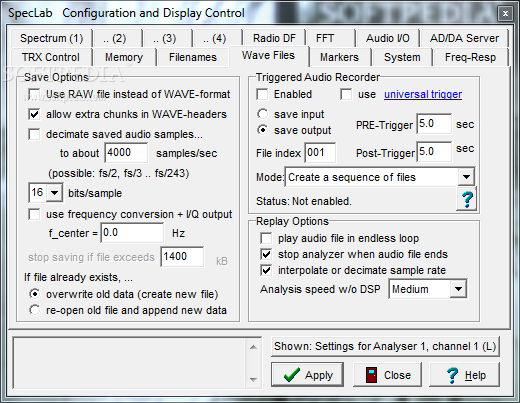Open the universal trigger link
Viewport: 520px width, 403px height.
(423, 94)
